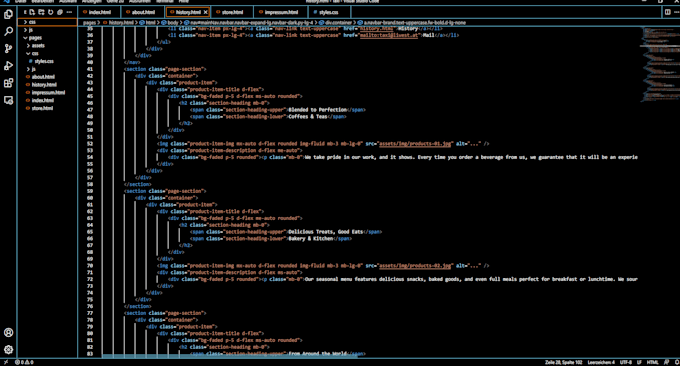The height and width of the screenshot is (366, 680).
Task: Click New Folder icon in explorer toolbar
Action: [x=41, y=12]
